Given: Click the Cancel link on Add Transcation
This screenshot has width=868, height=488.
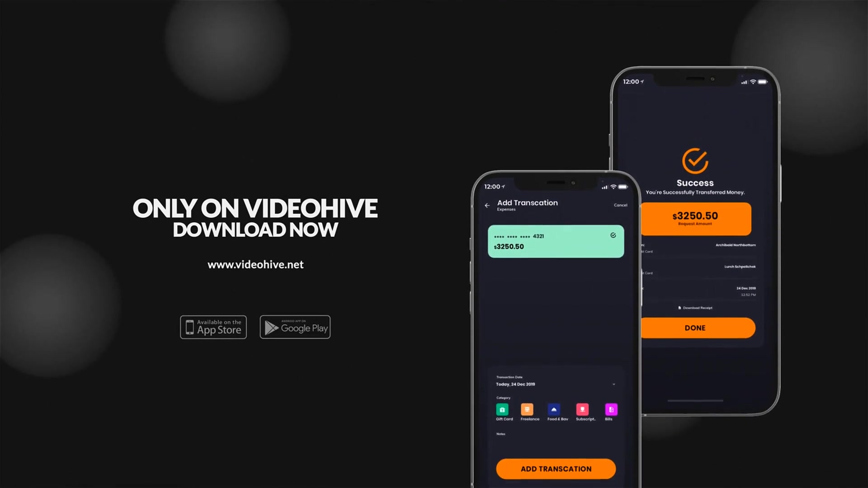Looking at the screenshot, I should (621, 205).
